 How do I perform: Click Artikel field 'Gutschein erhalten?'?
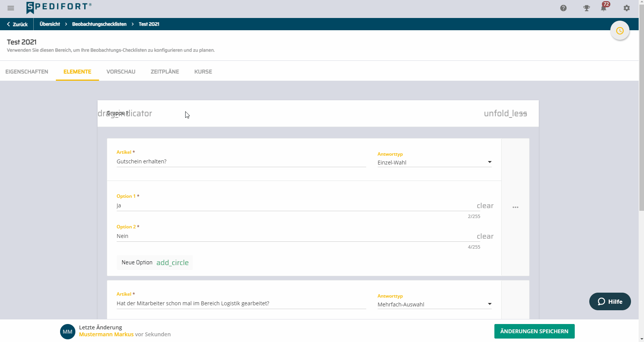click(x=241, y=162)
